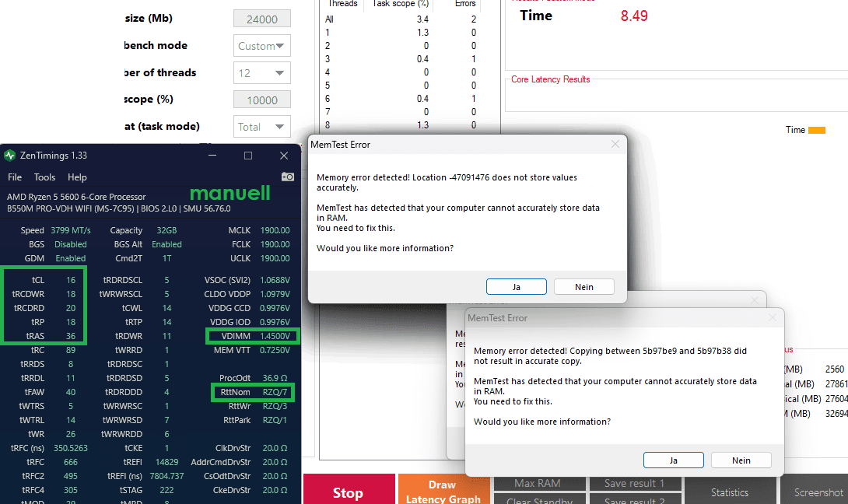Click the VSOC (SVI2) value 1.0688V
This screenshot has width=848, height=504.
pyautogui.click(x=275, y=280)
